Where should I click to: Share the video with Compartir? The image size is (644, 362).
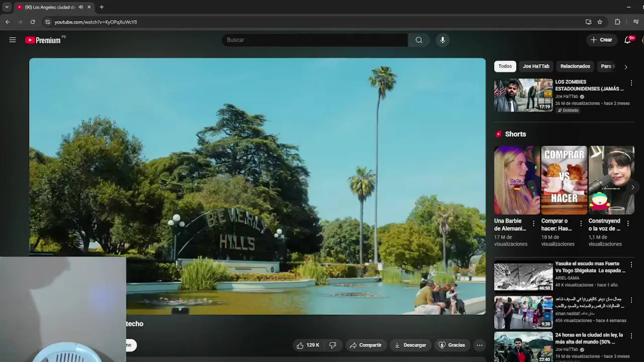(366, 345)
